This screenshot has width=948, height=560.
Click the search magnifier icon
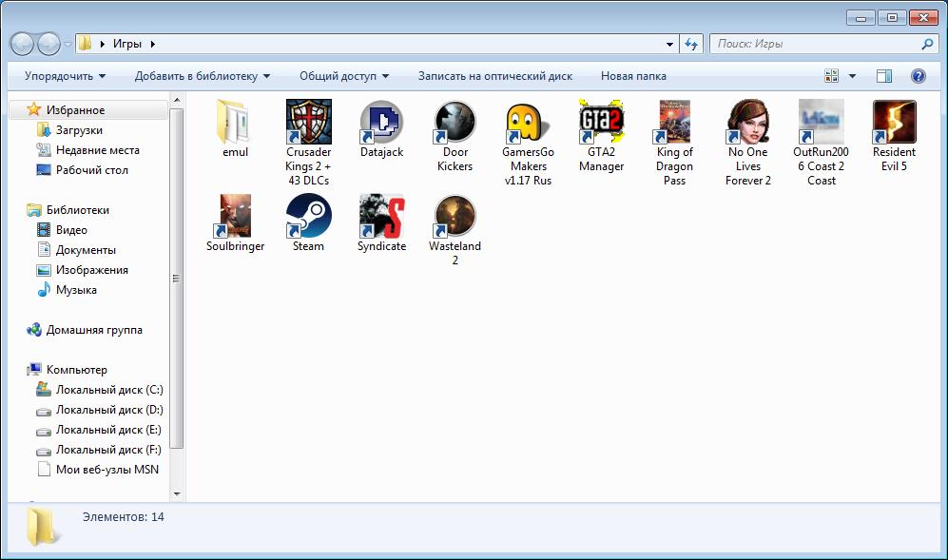click(927, 44)
